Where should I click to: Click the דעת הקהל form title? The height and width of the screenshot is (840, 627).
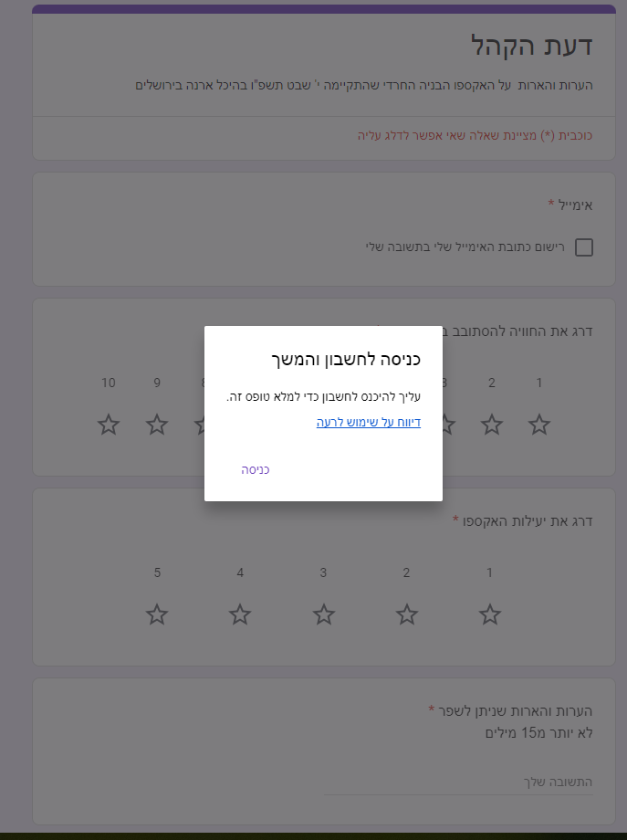click(x=532, y=46)
